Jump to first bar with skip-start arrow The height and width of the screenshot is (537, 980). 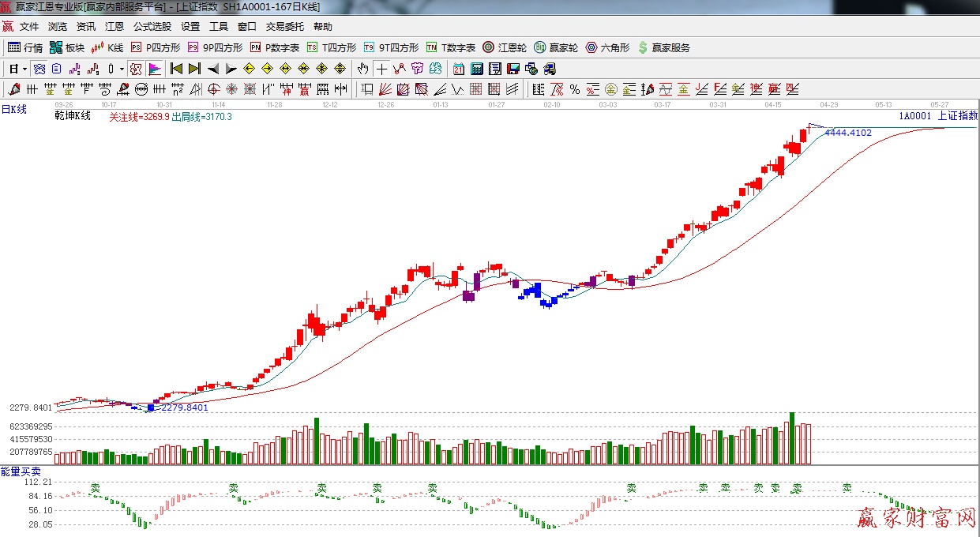point(176,69)
